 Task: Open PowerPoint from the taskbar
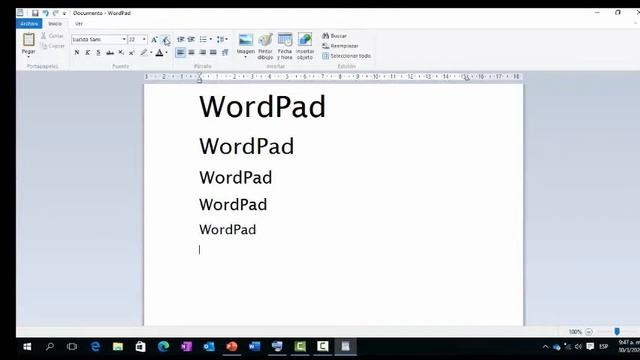(x=232, y=347)
